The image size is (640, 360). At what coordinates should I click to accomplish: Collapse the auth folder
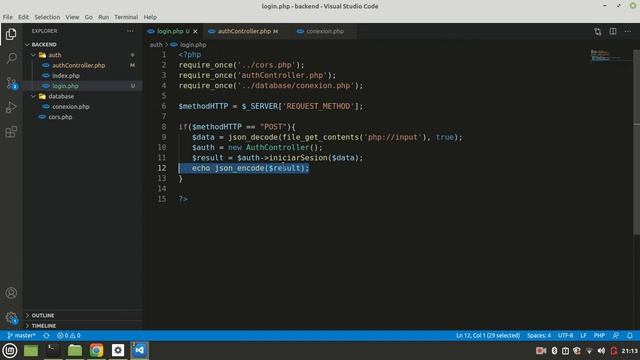click(83, 55)
